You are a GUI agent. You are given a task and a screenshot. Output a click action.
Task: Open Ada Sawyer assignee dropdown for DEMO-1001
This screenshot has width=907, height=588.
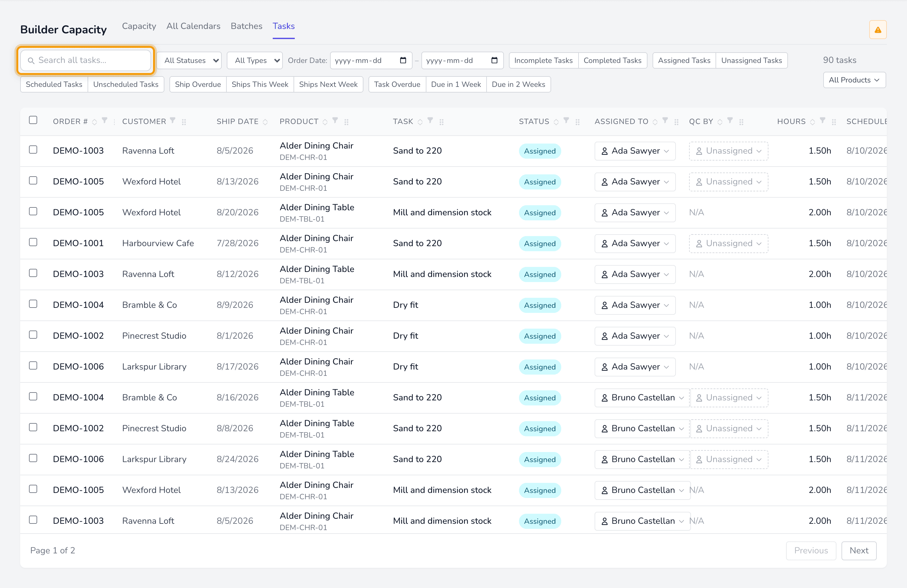click(x=635, y=243)
